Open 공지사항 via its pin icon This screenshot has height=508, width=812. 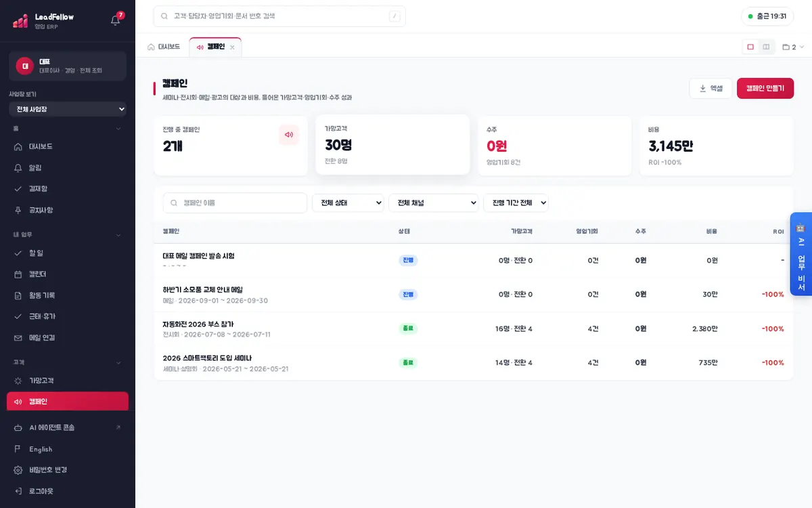pyautogui.click(x=18, y=210)
